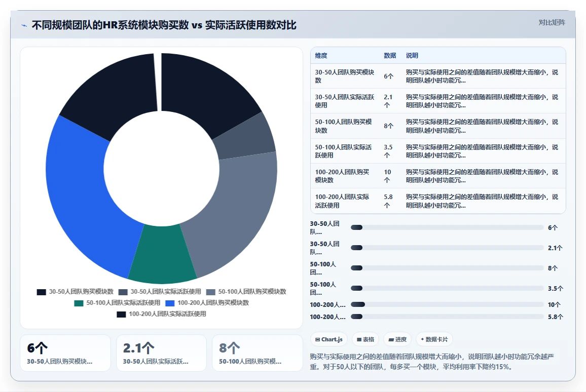This screenshot has height=392, width=586.
Task: Open the 6个 data card
Action: pyautogui.click(x=65, y=353)
